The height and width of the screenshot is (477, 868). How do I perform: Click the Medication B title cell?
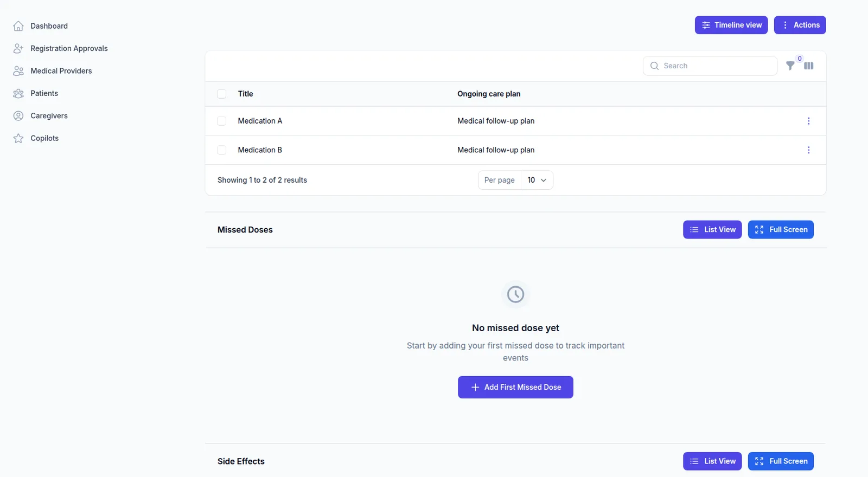260,150
